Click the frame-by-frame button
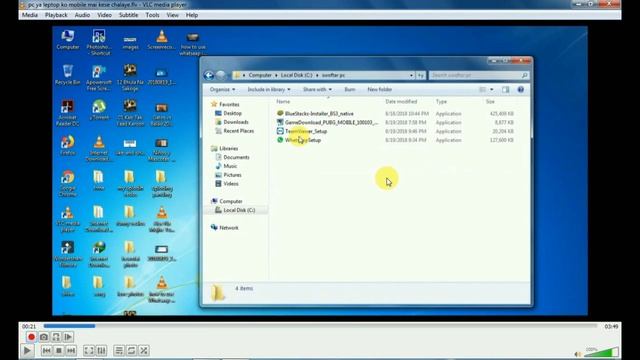The image size is (640, 360). [x=68, y=337]
